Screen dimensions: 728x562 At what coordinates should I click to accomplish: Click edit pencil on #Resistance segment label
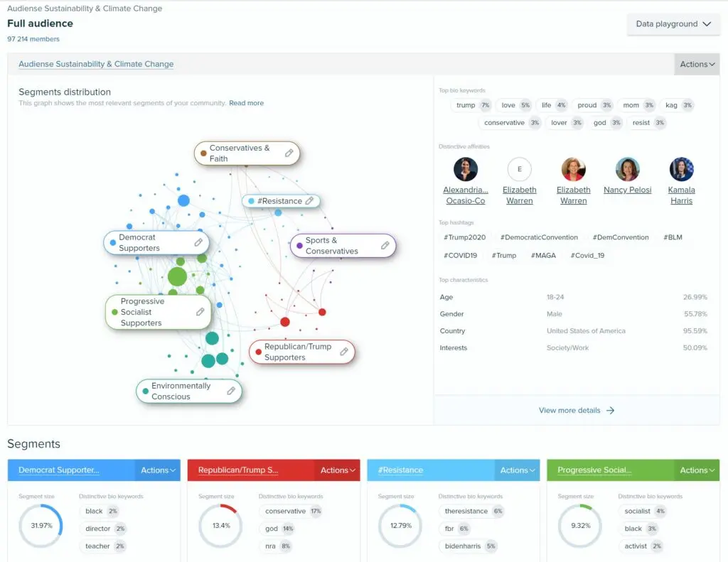coord(309,201)
